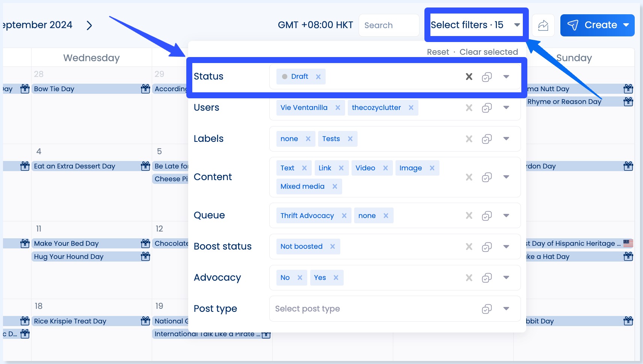Expand the Advocacy filter dropdown
The width and height of the screenshot is (643, 364).
coord(506,278)
